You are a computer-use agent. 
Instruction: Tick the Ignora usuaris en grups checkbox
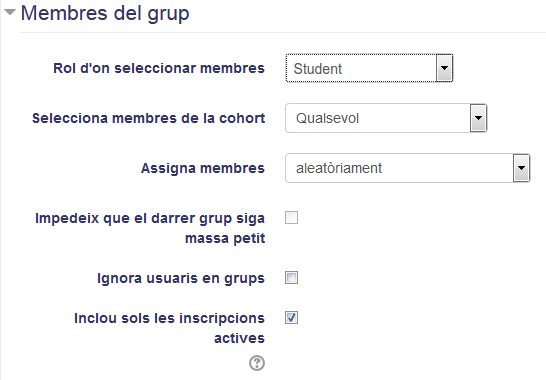click(x=291, y=278)
